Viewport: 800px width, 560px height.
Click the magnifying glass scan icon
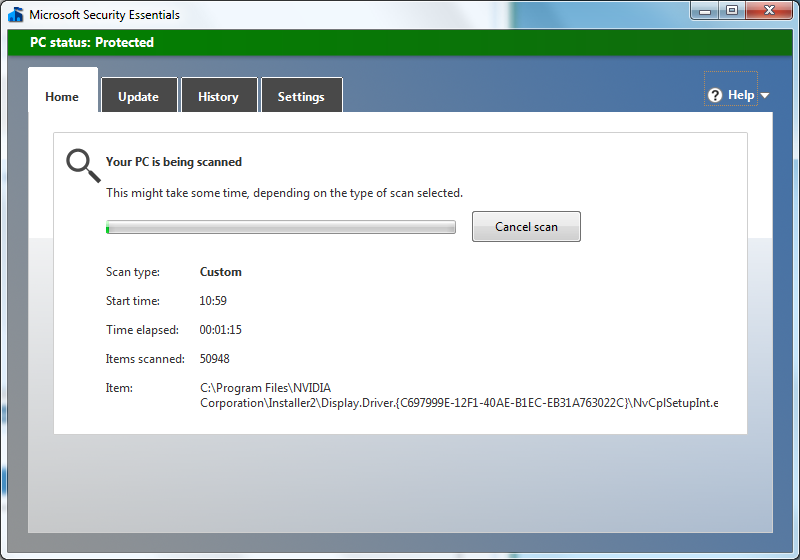pos(83,165)
